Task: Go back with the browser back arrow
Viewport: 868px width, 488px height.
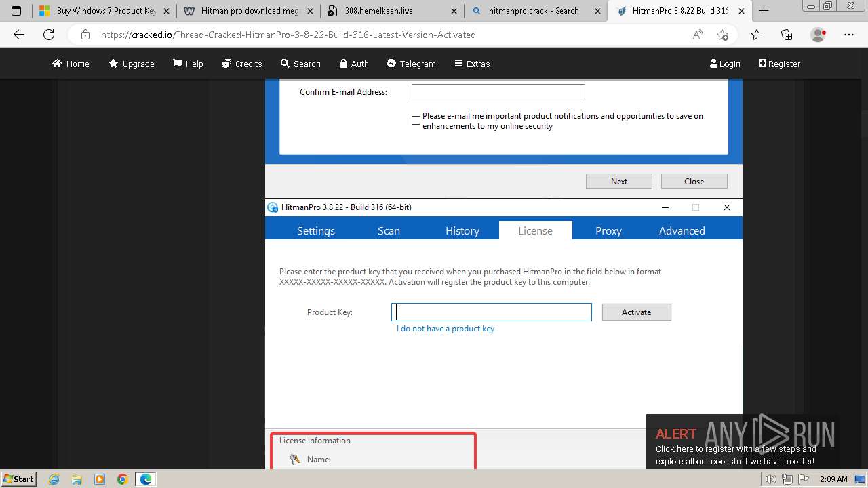Action: click(x=19, y=35)
